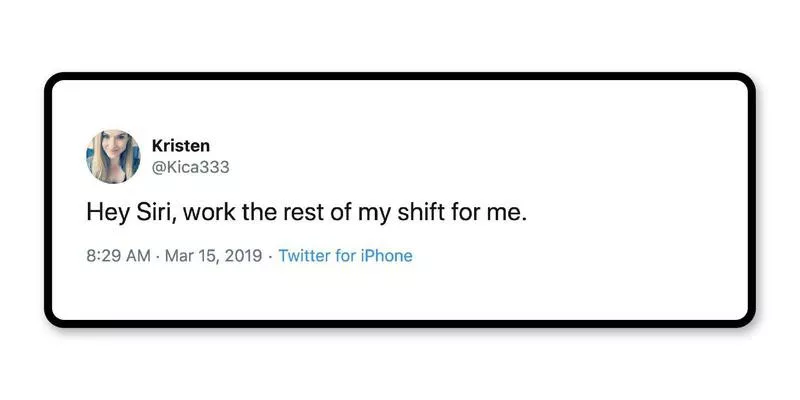Viewport: 800px width, 400px height.
Task: Click the word Twitter in source link
Action: pos(304,256)
